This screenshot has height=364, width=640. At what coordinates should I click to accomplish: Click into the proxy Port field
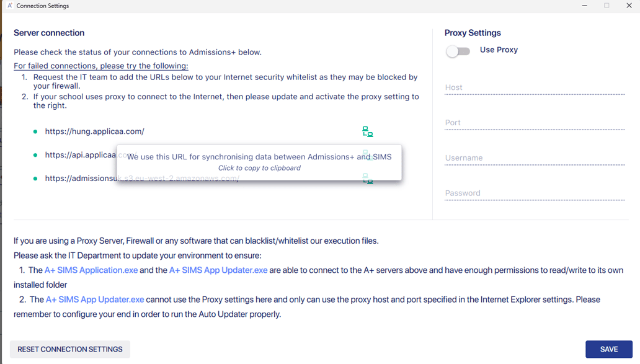[x=534, y=123]
